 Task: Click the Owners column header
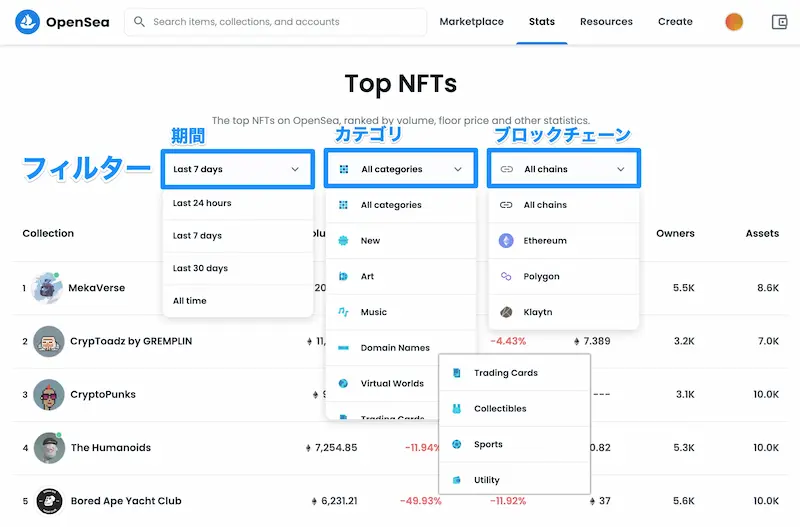pos(675,234)
